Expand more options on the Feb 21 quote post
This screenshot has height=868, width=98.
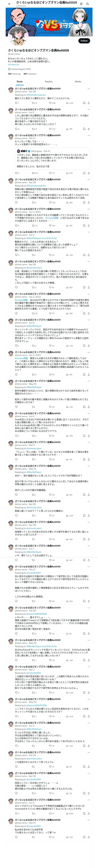coord(89,135)
